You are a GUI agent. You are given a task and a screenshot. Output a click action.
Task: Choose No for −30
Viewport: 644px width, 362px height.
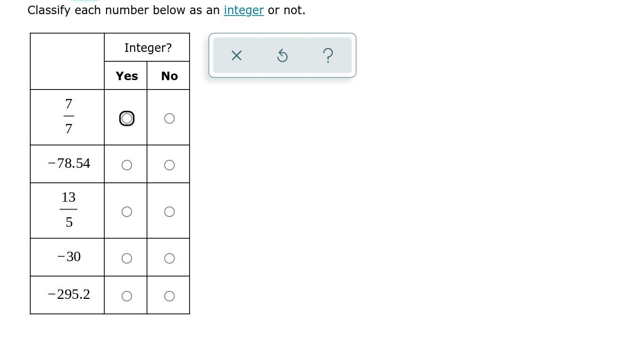169,258
